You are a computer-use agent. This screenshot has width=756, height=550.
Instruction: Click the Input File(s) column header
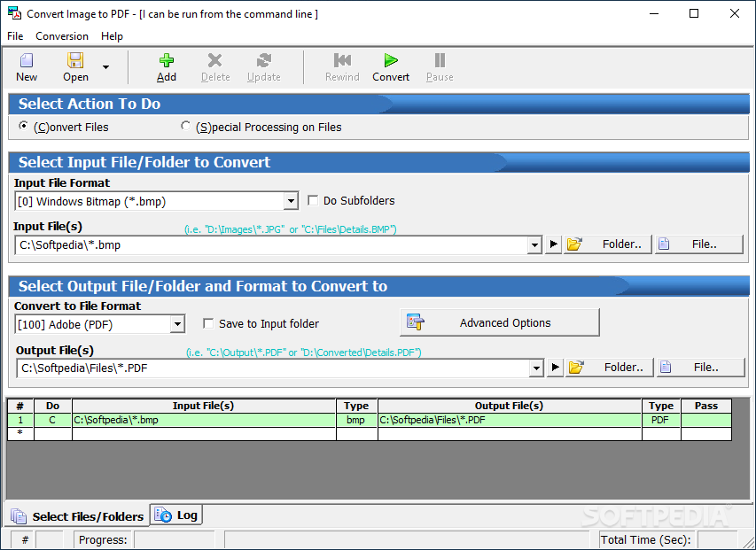click(x=204, y=406)
